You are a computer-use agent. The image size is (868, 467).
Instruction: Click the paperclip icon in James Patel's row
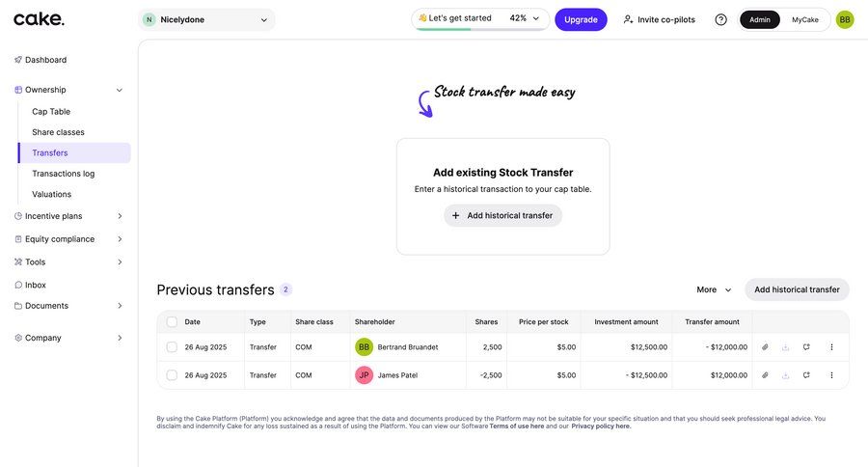tap(765, 375)
